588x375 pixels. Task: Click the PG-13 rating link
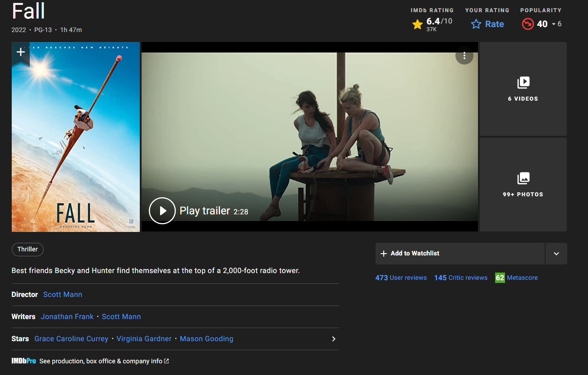pyautogui.click(x=43, y=30)
